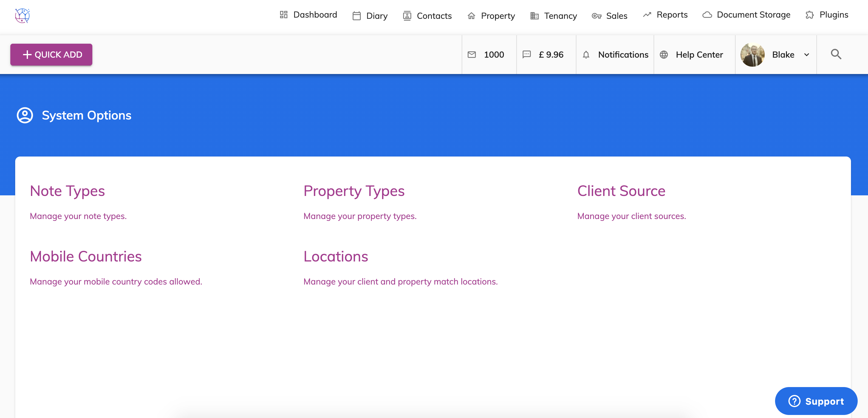Open the Locations settings link
The width and height of the screenshot is (868, 418).
[335, 256]
